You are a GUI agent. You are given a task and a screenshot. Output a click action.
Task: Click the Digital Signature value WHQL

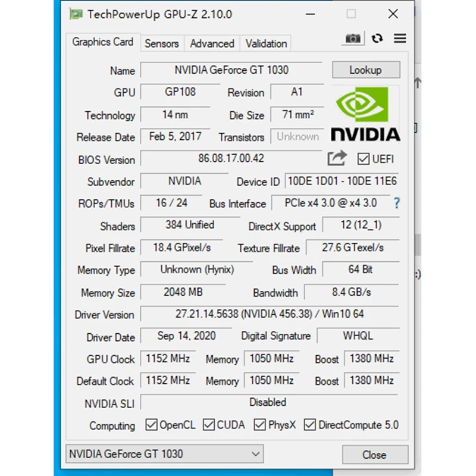tap(358, 336)
